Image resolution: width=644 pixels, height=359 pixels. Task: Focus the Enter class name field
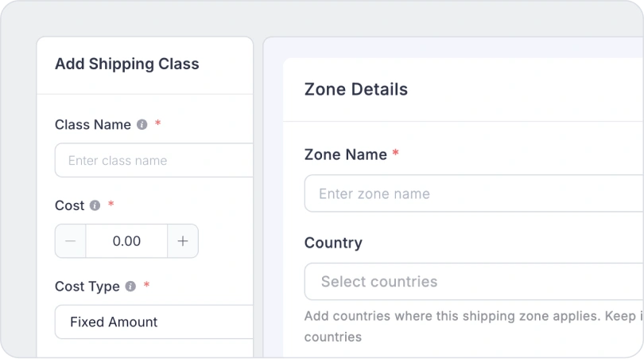click(155, 161)
